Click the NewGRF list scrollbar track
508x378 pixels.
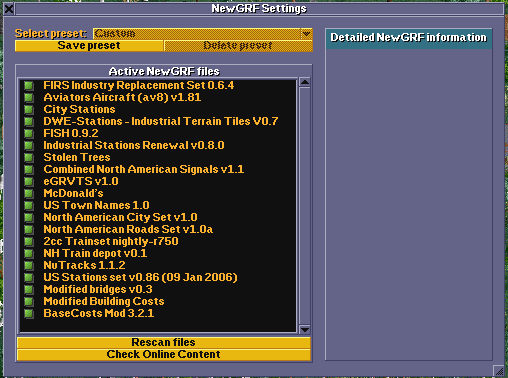click(305, 206)
